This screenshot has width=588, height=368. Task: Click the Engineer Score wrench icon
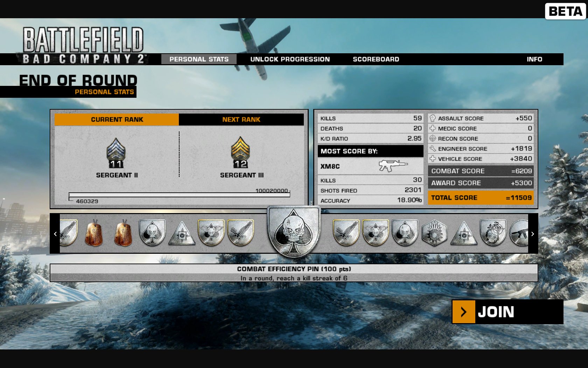433,149
